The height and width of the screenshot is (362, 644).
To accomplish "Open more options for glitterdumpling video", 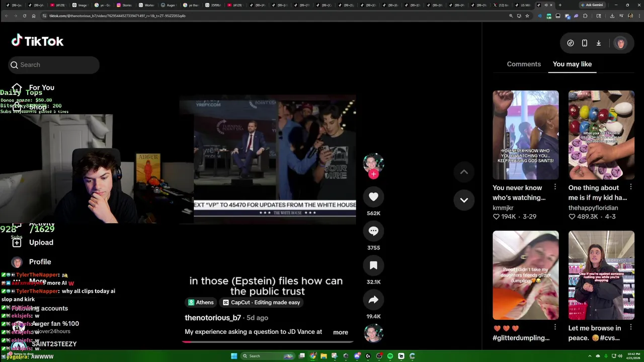I will pos(555,327).
